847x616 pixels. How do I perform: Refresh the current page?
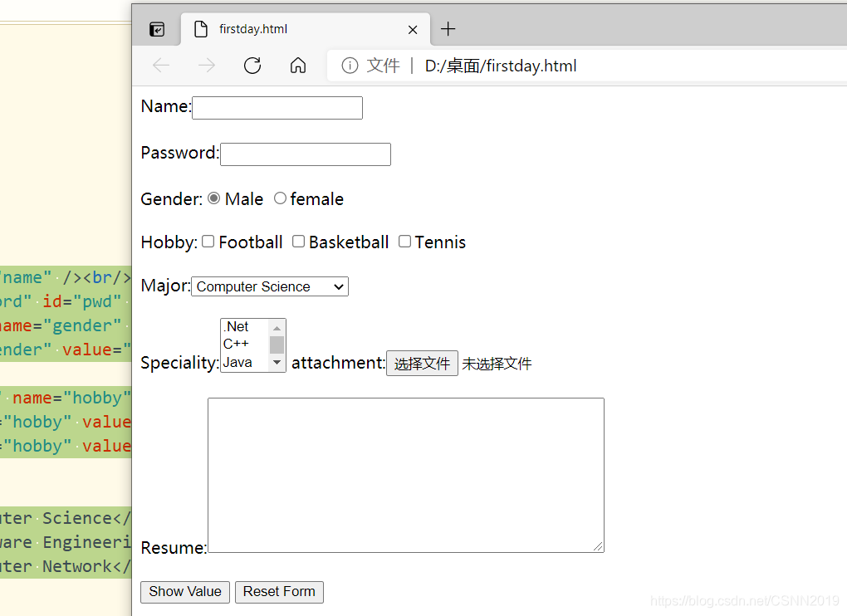(252, 66)
